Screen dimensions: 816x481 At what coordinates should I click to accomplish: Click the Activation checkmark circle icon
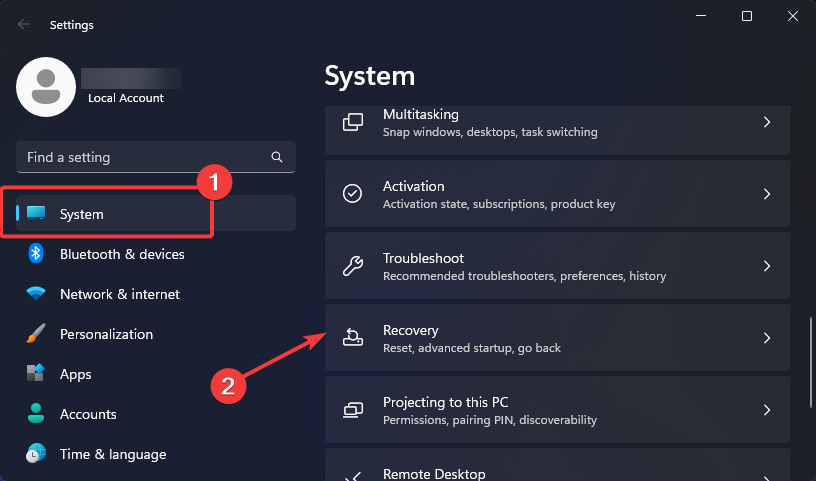(x=352, y=194)
